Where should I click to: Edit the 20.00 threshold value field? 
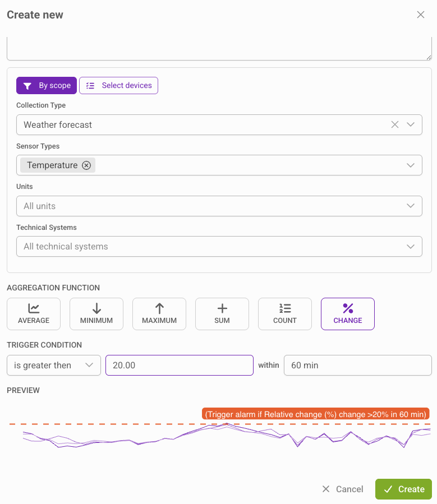point(179,365)
